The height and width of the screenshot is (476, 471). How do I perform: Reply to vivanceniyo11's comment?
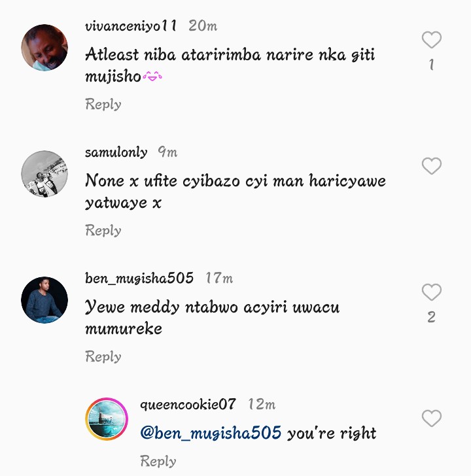pyautogui.click(x=103, y=104)
